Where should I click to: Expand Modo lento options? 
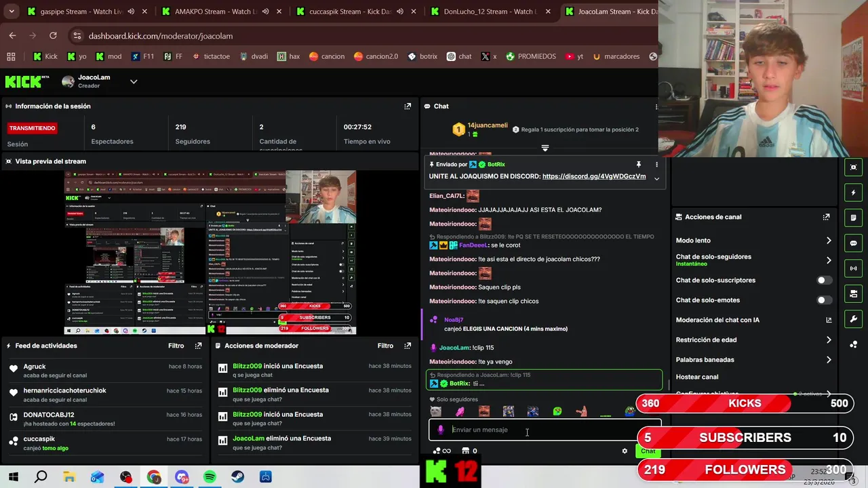tap(829, 241)
